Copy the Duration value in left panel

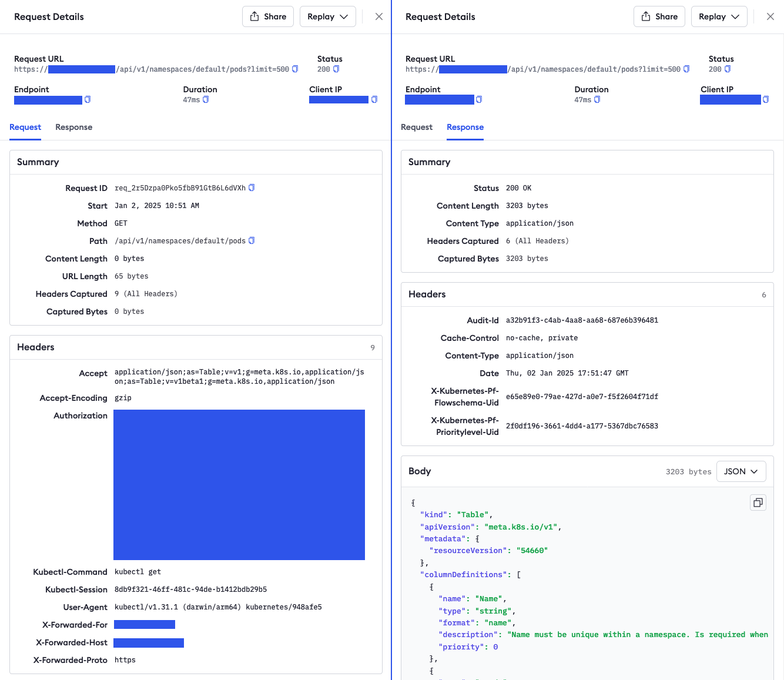click(206, 100)
